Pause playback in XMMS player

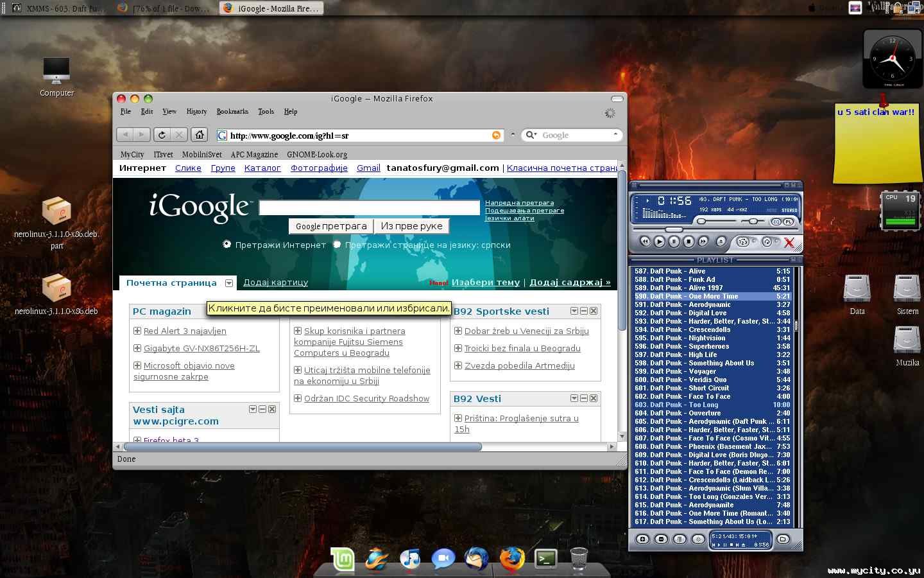pyautogui.click(x=674, y=241)
